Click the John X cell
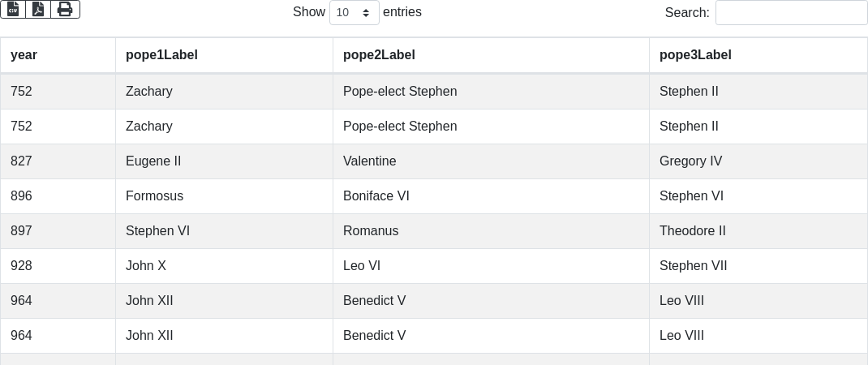The image size is (868, 365). 224,266
